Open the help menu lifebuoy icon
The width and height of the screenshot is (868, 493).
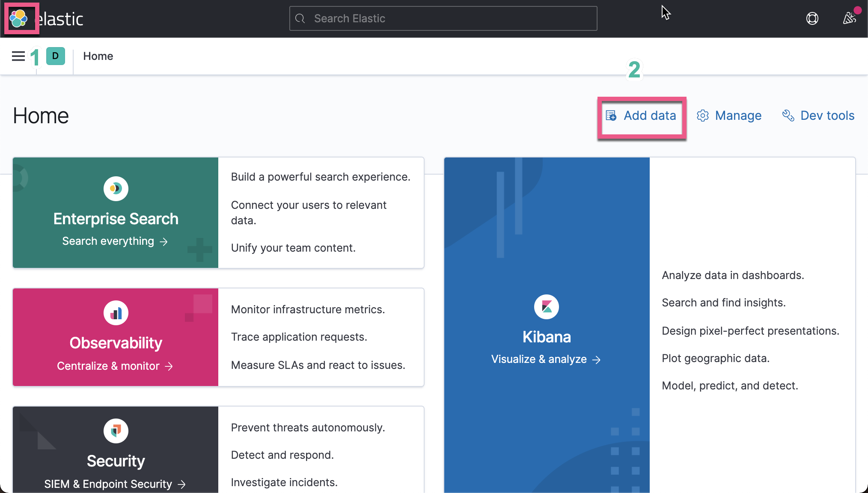(812, 18)
